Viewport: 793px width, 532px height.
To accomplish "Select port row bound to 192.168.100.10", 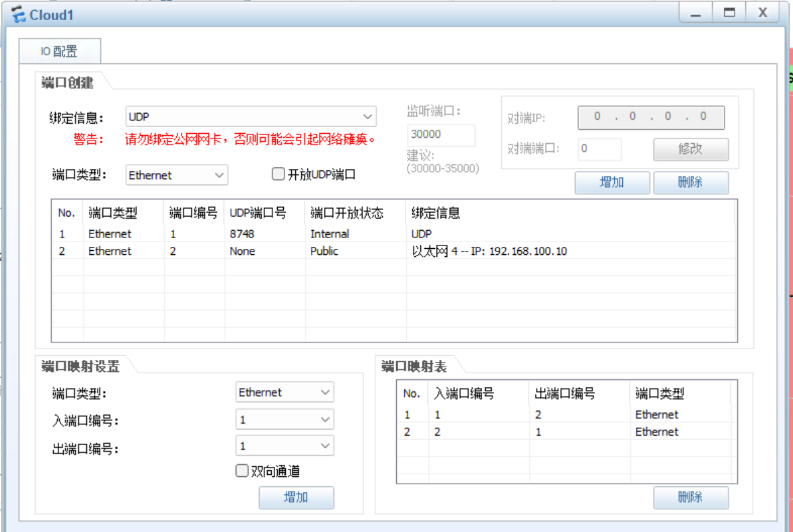I will [394, 251].
